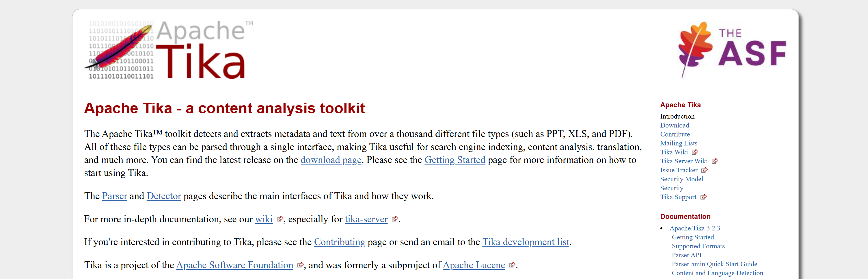This screenshot has height=279, width=868.
Task: Click external link icon beside Tika Server Wiki
Action: point(715,161)
